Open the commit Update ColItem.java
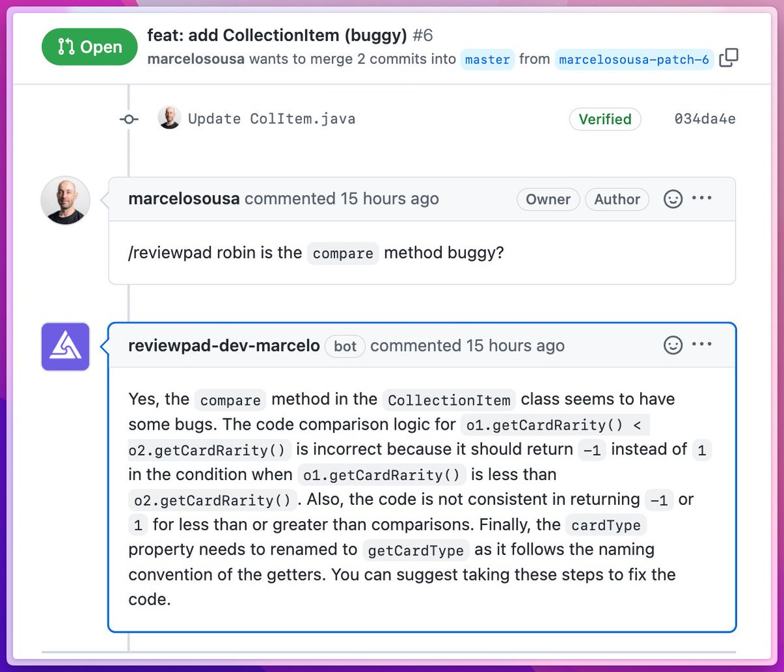 coord(271,119)
